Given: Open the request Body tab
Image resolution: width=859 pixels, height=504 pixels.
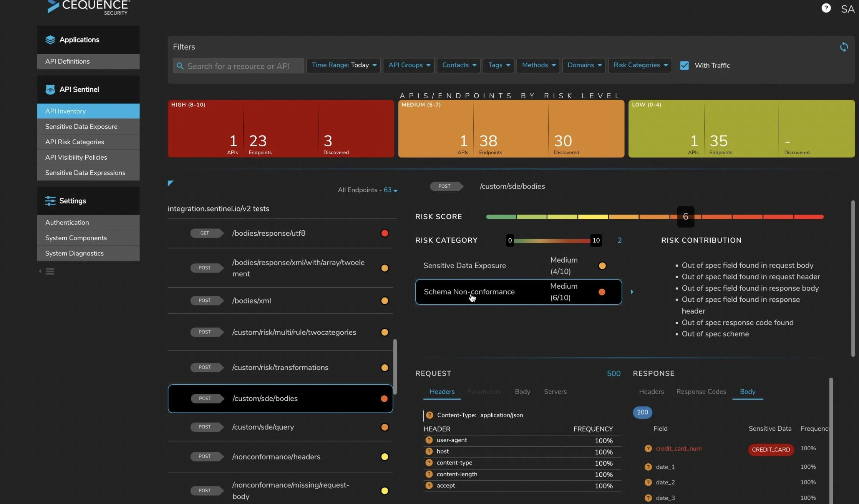Looking at the screenshot, I should pyautogui.click(x=522, y=392).
